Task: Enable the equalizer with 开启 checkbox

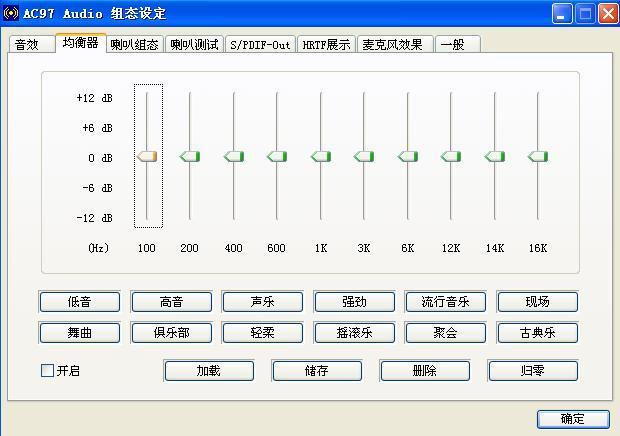Action: pyautogui.click(x=47, y=370)
